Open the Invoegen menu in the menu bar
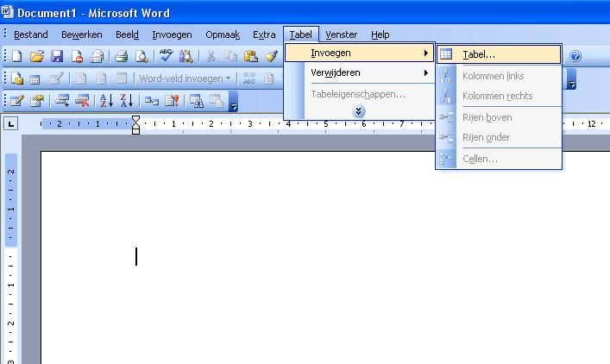This screenshot has height=364, width=610. 172,35
